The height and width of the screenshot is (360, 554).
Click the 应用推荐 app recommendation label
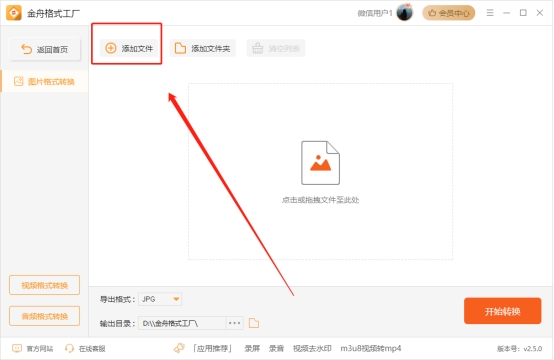[x=212, y=349]
